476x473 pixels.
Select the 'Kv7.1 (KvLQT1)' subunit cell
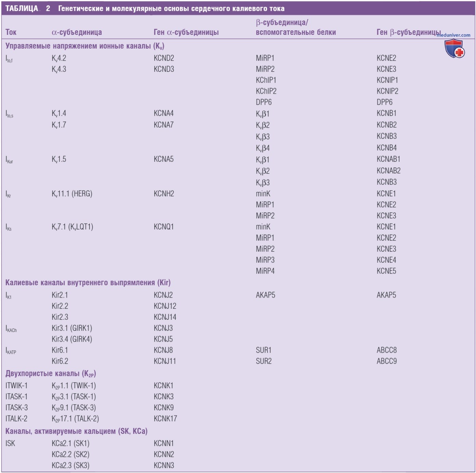pyautogui.click(x=72, y=227)
